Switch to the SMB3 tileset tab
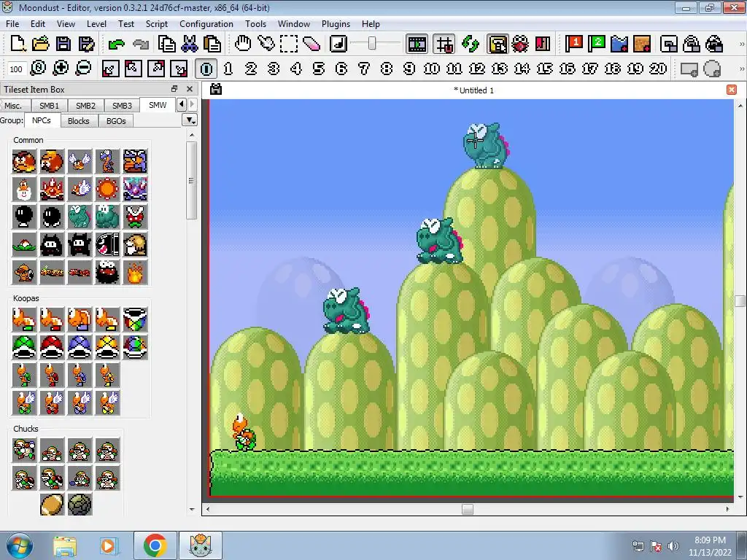Screen dimensions: 747x560 pyautogui.click(x=122, y=106)
